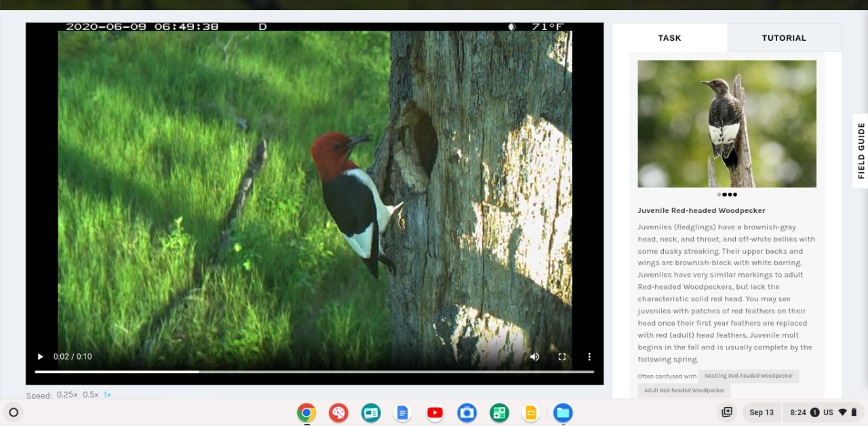The width and height of the screenshot is (868, 426).
Task: Click the juvenile woodpecker reference photo
Action: 727,124
